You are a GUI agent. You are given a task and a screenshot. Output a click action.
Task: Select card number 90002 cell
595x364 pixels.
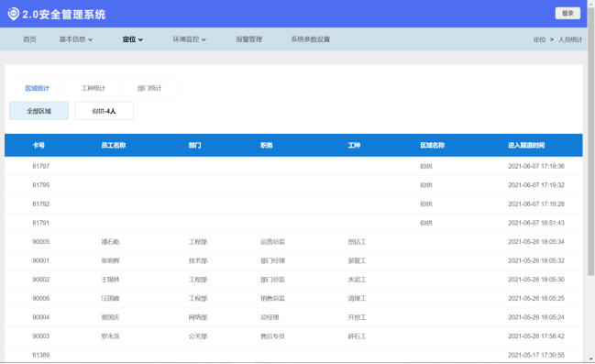[41, 280]
